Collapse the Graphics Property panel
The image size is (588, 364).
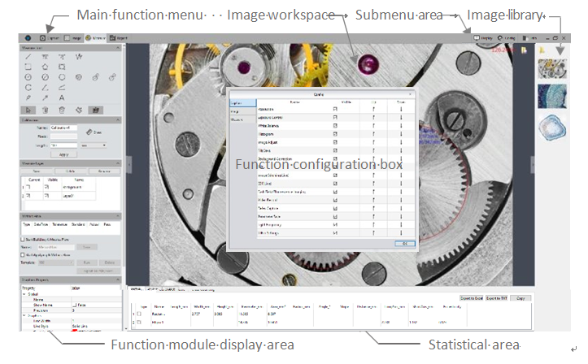click(x=118, y=279)
